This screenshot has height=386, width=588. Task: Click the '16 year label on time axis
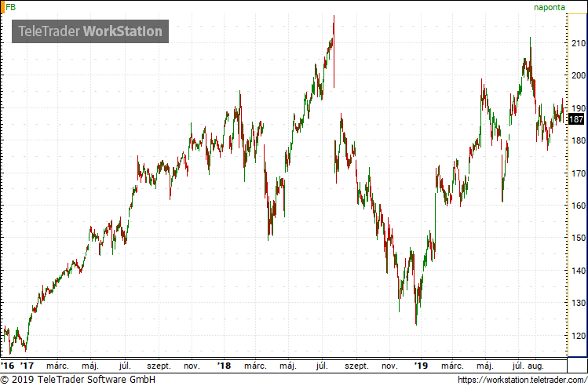[8, 366]
